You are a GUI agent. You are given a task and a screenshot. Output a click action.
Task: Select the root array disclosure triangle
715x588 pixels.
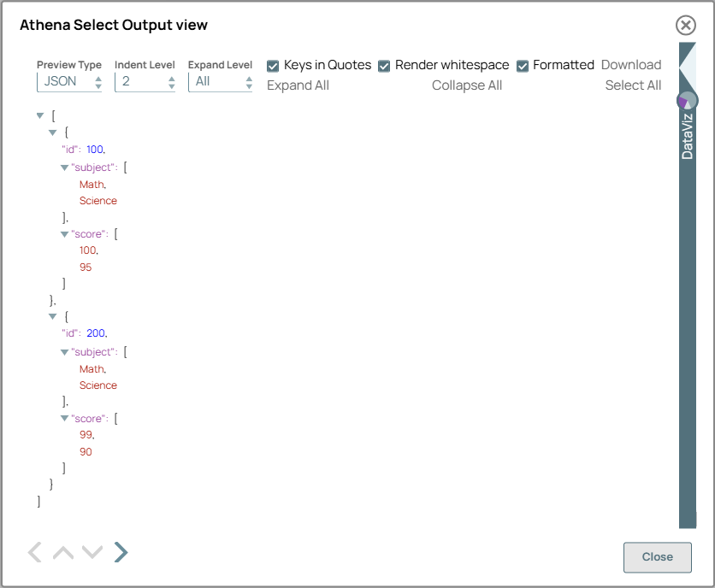[39, 115]
